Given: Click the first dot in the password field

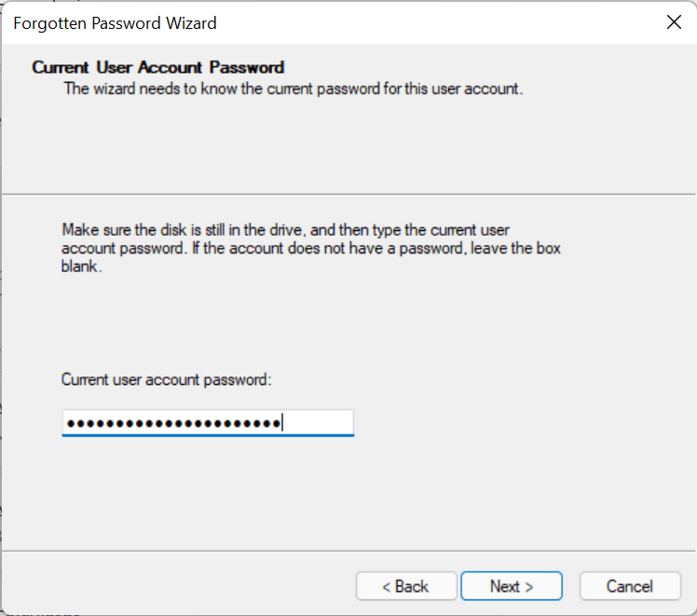Looking at the screenshot, I should (70, 423).
